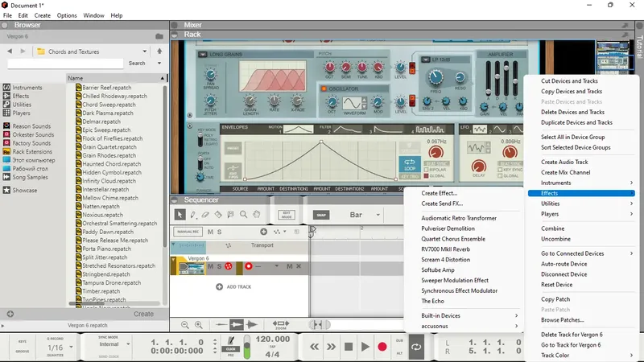Toggle EDIT MODE in sequencer

pyautogui.click(x=287, y=215)
